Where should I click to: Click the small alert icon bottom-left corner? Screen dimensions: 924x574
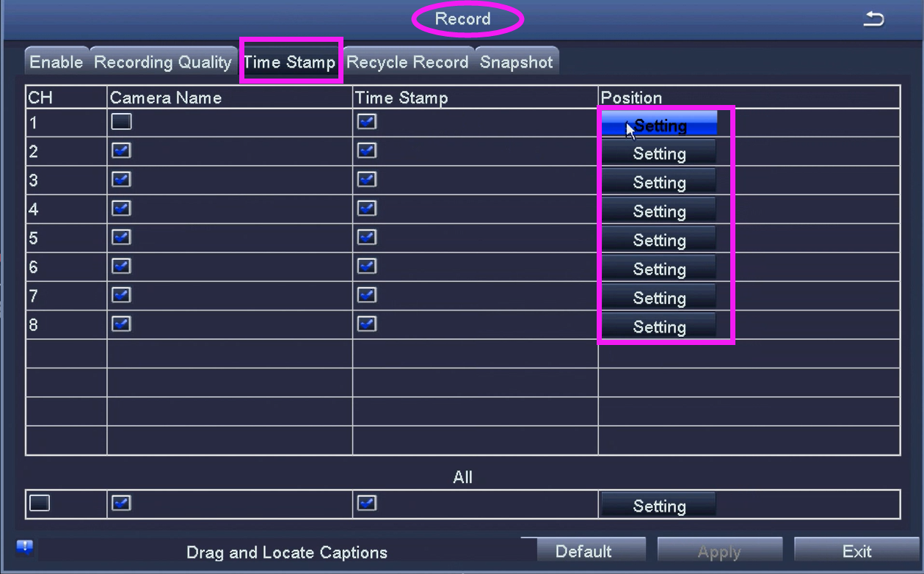pyautogui.click(x=24, y=546)
